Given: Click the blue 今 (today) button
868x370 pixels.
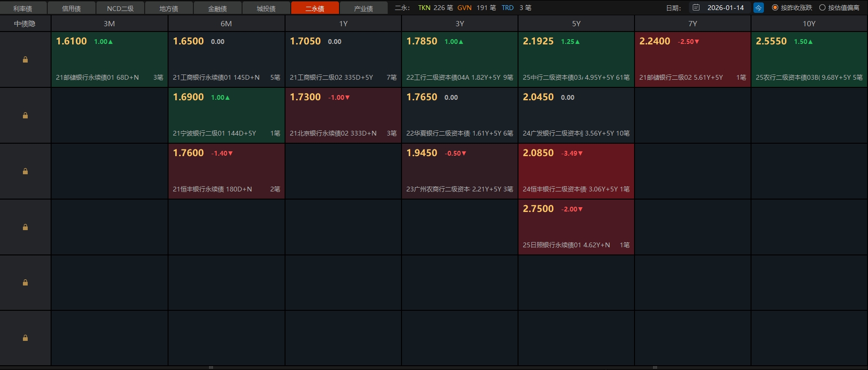Looking at the screenshot, I should [758, 8].
